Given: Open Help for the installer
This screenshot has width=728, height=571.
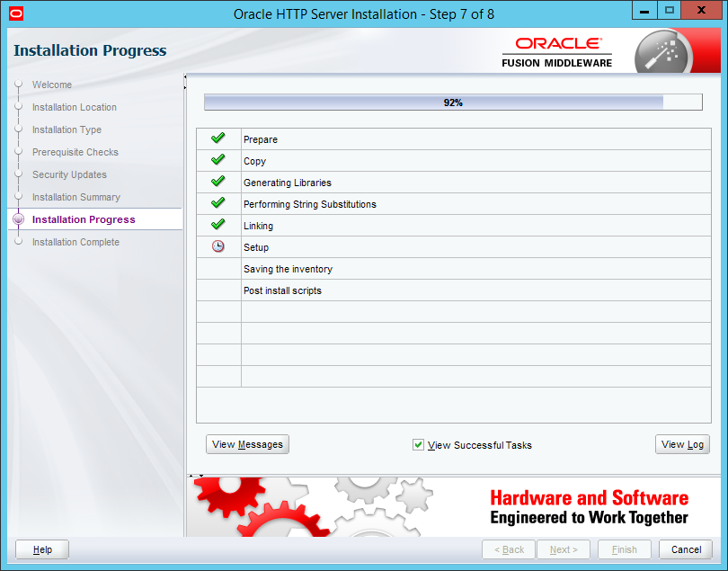Looking at the screenshot, I should coord(42,549).
